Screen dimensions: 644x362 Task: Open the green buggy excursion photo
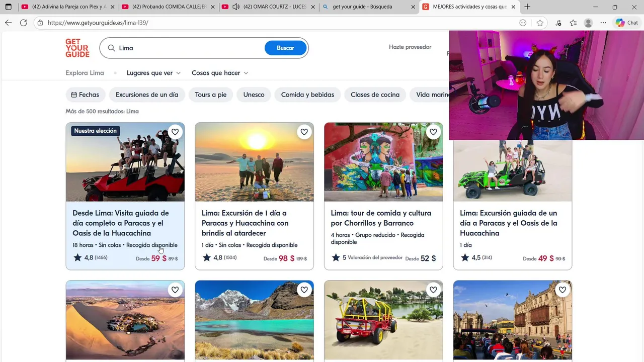click(x=512, y=170)
